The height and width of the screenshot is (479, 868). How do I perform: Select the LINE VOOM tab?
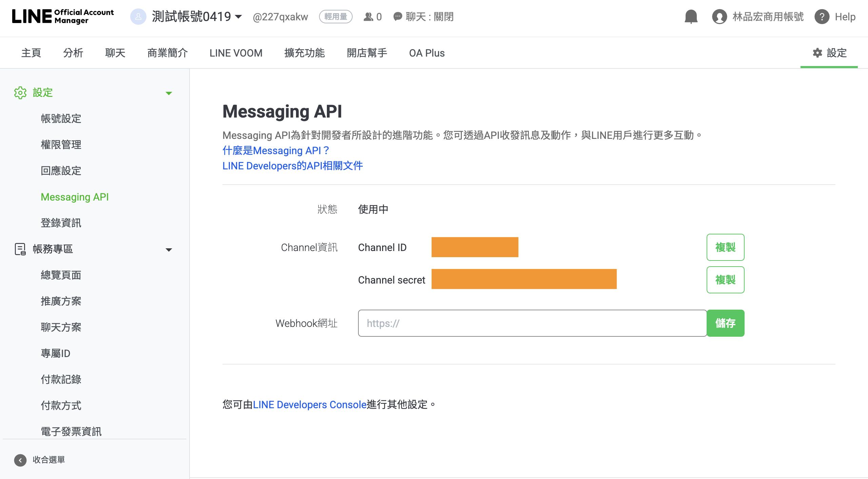(x=236, y=53)
